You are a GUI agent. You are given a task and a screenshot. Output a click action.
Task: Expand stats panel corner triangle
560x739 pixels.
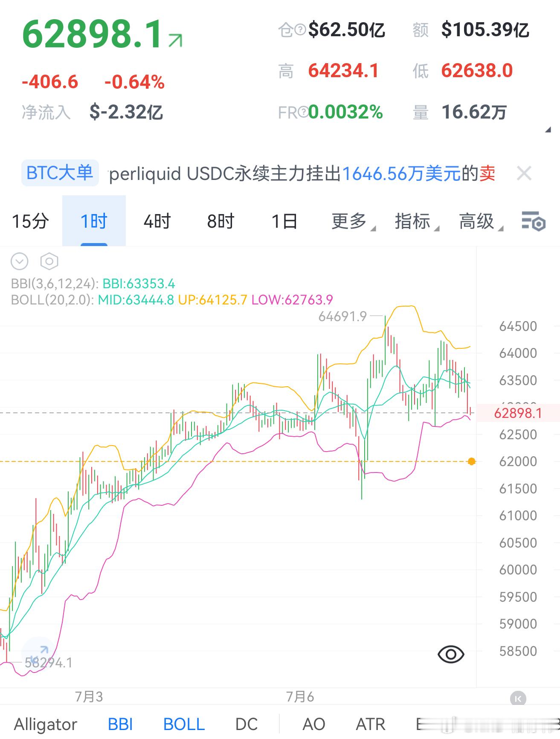tap(548, 130)
